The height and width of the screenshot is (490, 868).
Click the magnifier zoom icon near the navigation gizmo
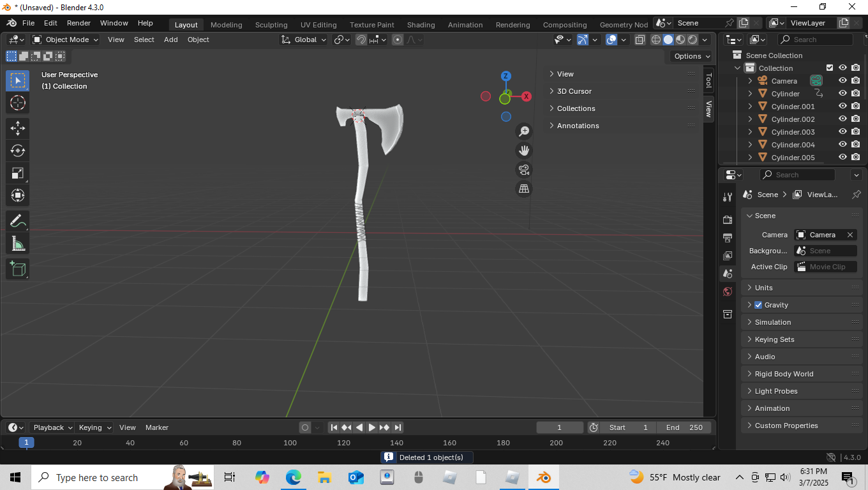pyautogui.click(x=523, y=131)
